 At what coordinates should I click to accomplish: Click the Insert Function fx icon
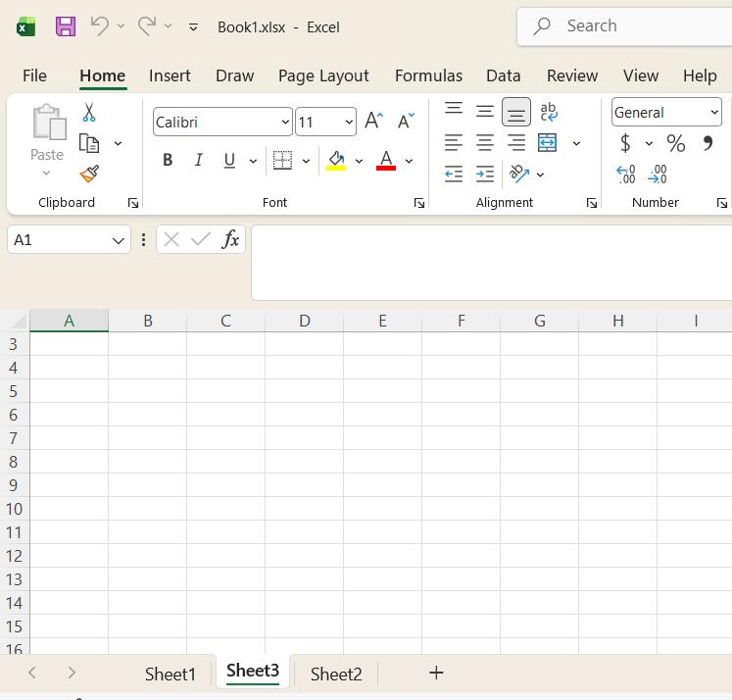230,239
